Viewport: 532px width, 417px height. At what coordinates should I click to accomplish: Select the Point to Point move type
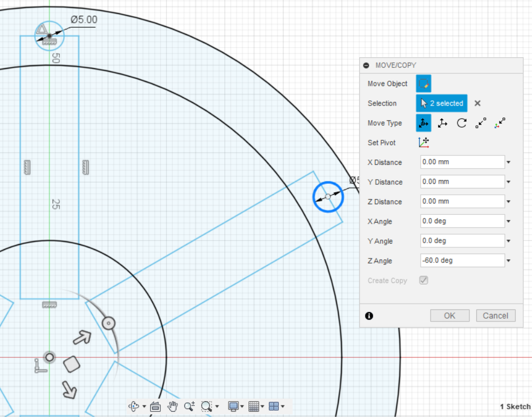(x=481, y=123)
